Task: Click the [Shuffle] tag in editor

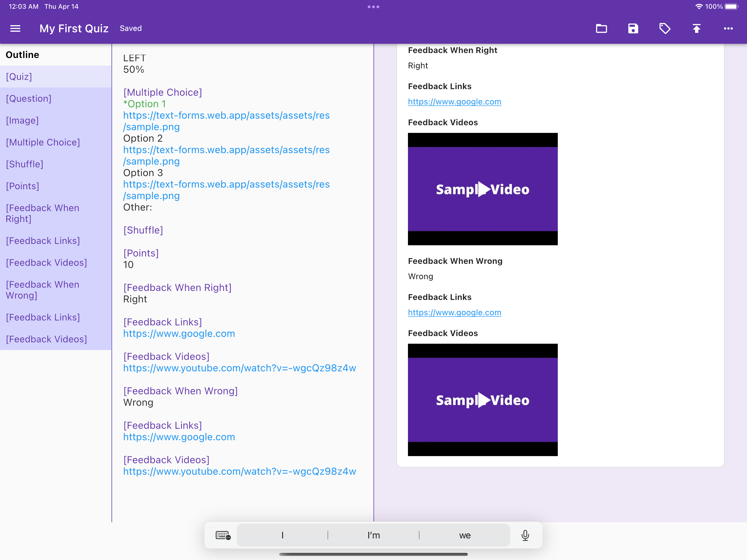Action: pyautogui.click(x=143, y=230)
